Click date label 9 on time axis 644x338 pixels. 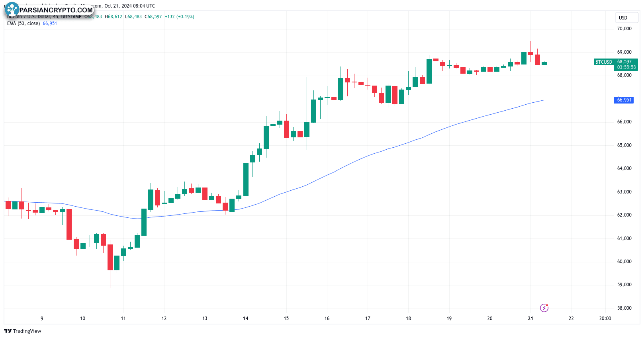(x=42, y=318)
